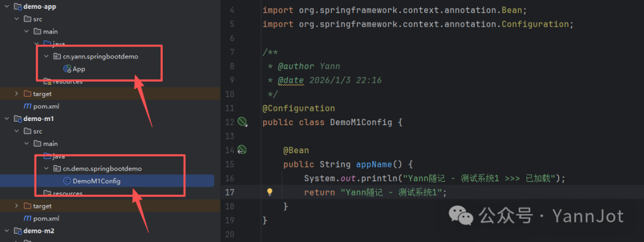Click the demo-m2 module folder icon
Image resolution: width=644 pixels, height=242 pixels.
[x=17, y=231]
